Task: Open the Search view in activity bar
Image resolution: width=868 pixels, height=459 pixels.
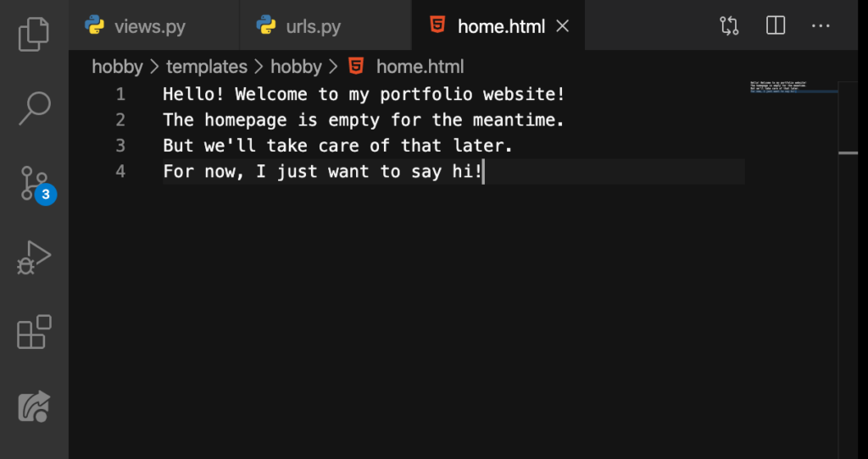Action: tap(34, 108)
